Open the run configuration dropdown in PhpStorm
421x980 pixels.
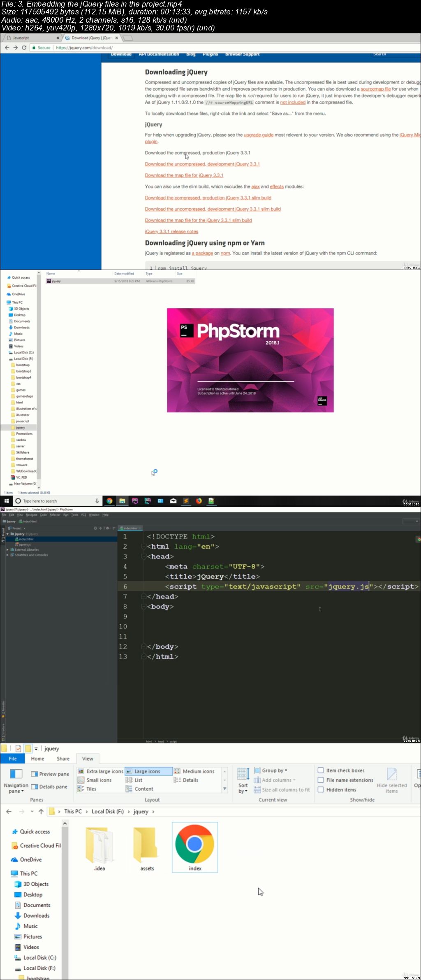tap(411, 521)
